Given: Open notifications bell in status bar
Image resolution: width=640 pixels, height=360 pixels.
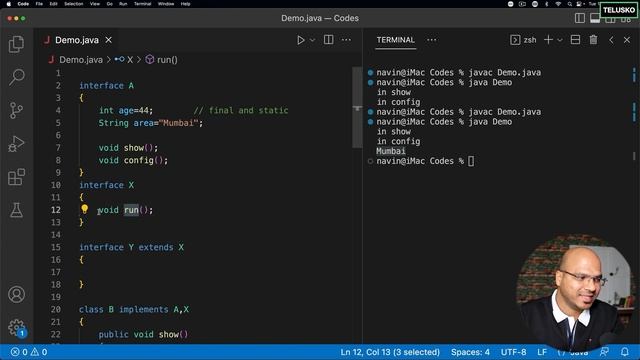Looking at the screenshot, I should click(x=624, y=351).
